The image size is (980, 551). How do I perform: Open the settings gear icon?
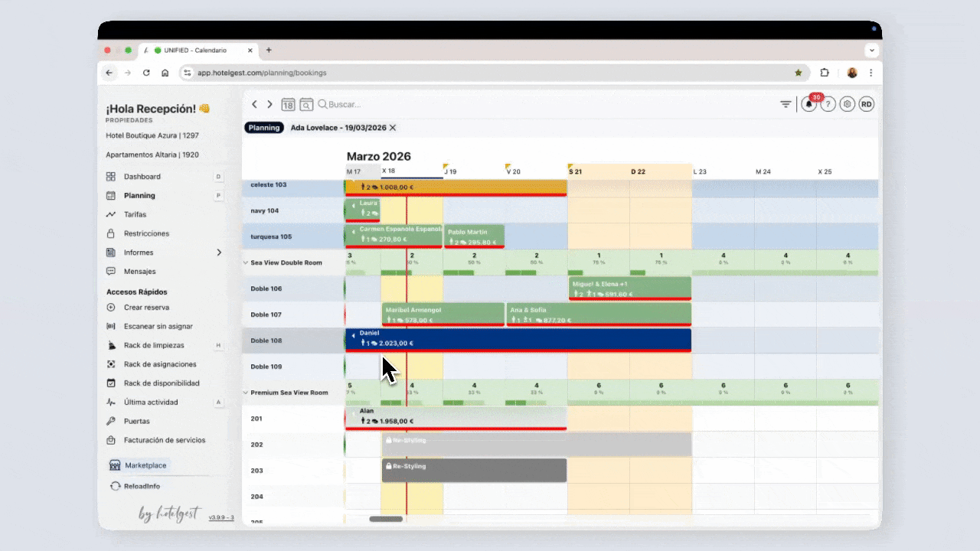(x=847, y=105)
